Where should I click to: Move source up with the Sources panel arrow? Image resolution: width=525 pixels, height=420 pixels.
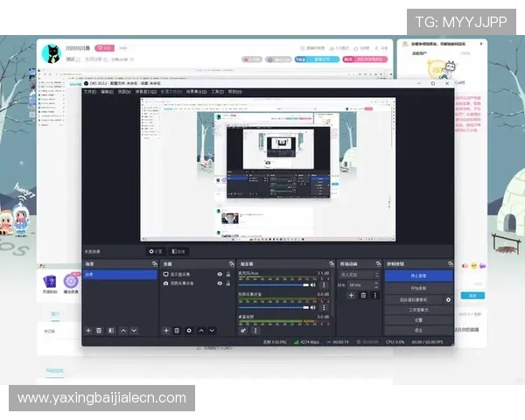(x=201, y=331)
